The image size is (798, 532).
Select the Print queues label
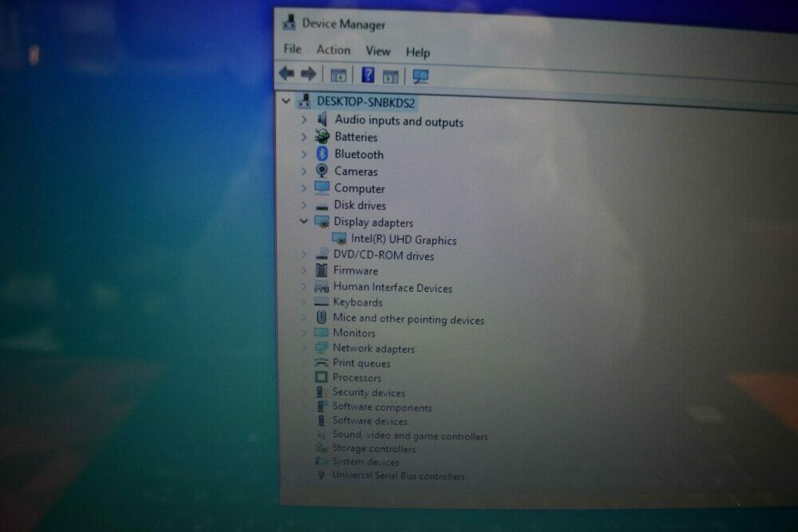pyautogui.click(x=361, y=363)
